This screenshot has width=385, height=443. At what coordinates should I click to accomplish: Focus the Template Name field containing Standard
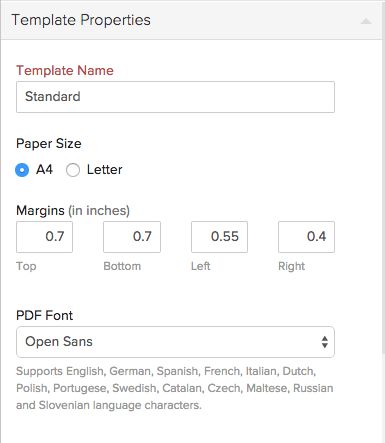coord(175,97)
